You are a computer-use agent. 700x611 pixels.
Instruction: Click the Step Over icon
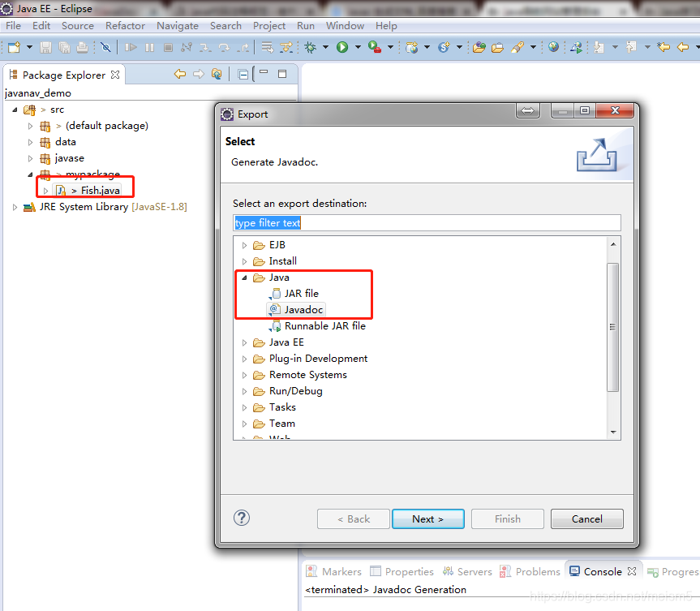(224, 47)
